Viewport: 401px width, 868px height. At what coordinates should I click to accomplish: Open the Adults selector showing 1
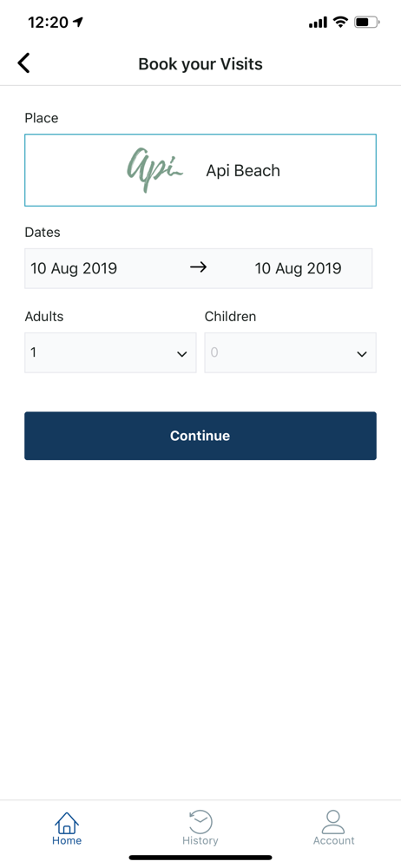pos(110,352)
